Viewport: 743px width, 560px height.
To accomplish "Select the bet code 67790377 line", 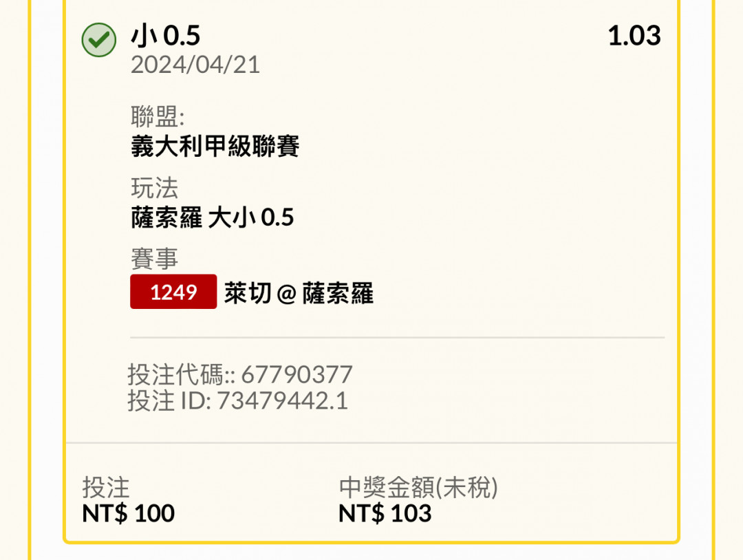I will pos(239,375).
